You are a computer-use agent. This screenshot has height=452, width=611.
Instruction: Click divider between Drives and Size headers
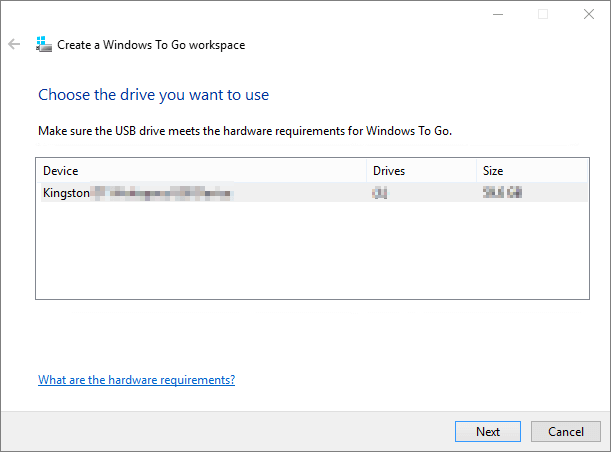pos(477,170)
